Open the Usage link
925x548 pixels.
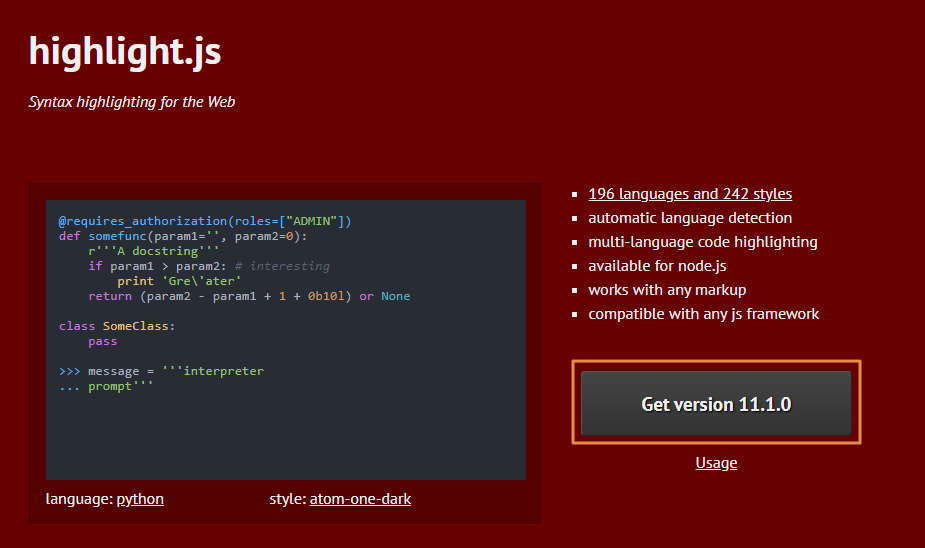tap(716, 463)
